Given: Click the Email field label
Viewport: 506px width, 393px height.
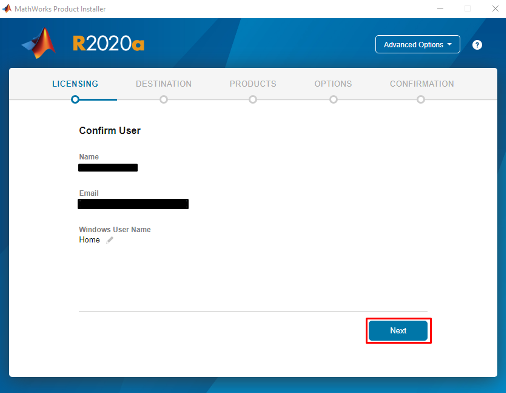Looking at the screenshot, I should pyautogui.click(x=89, y=193).
